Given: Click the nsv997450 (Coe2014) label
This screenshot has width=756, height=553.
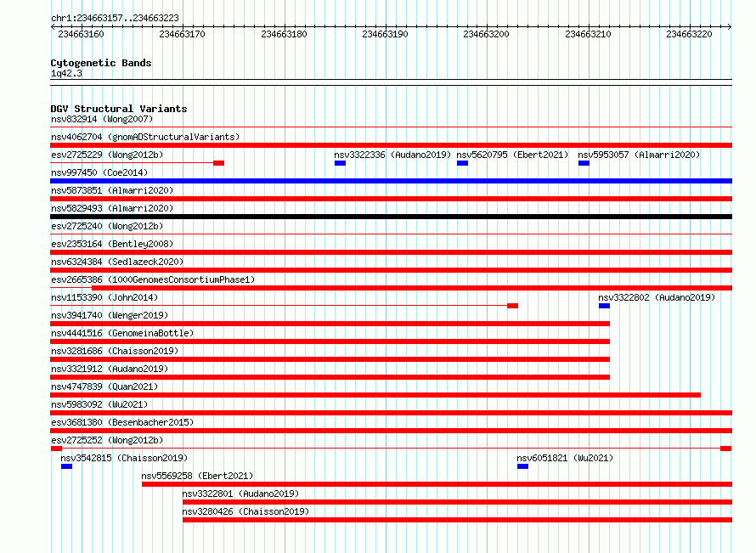Looking at the screenshot, I should 99,172.
